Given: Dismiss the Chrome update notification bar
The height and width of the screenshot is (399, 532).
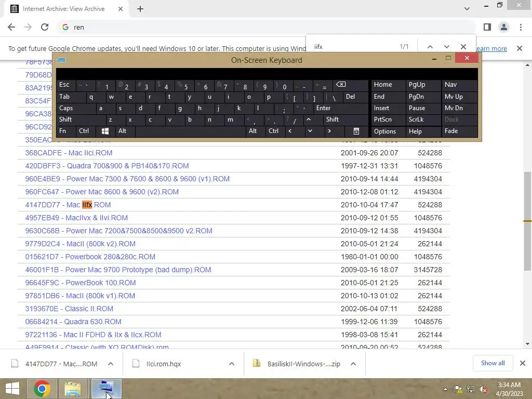Looking at the screenshot, I should click(520, 48).
